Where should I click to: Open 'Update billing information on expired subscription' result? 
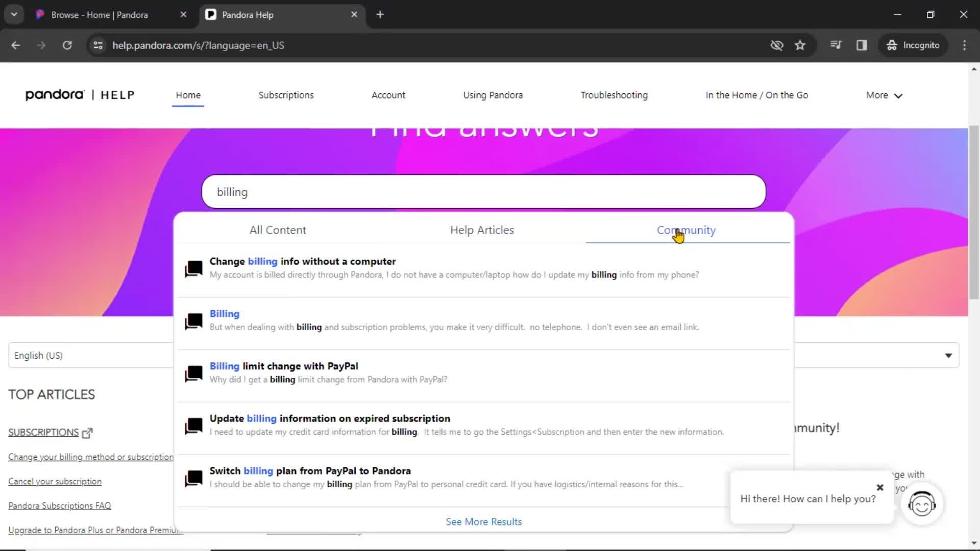pos(330,418)
